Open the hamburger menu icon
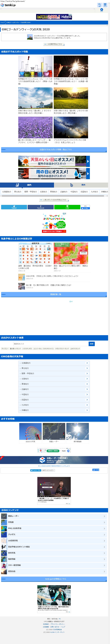This screenshot has width=110, height=644. (x=105, y=5)
